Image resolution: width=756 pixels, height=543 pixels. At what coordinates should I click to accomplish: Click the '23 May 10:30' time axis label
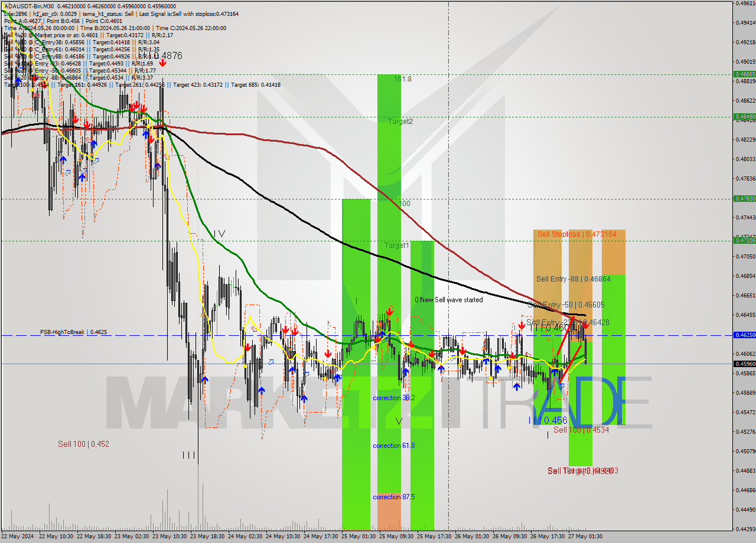[170, 537]
